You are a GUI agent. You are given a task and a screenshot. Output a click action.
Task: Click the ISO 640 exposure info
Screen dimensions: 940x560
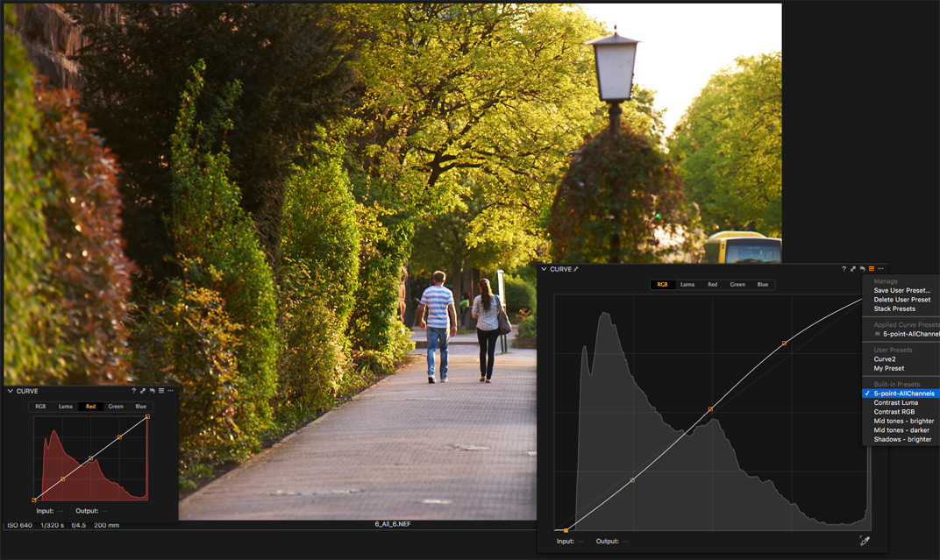click(x=20, y=525)
